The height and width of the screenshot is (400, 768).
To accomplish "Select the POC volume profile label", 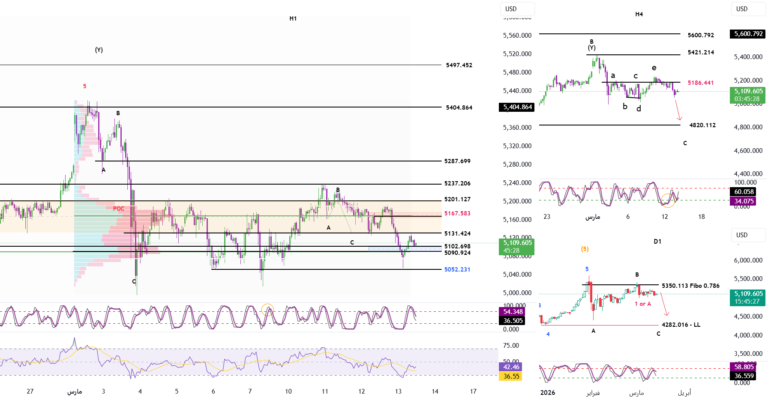I will pyautogui.click(x=118, y=208).
